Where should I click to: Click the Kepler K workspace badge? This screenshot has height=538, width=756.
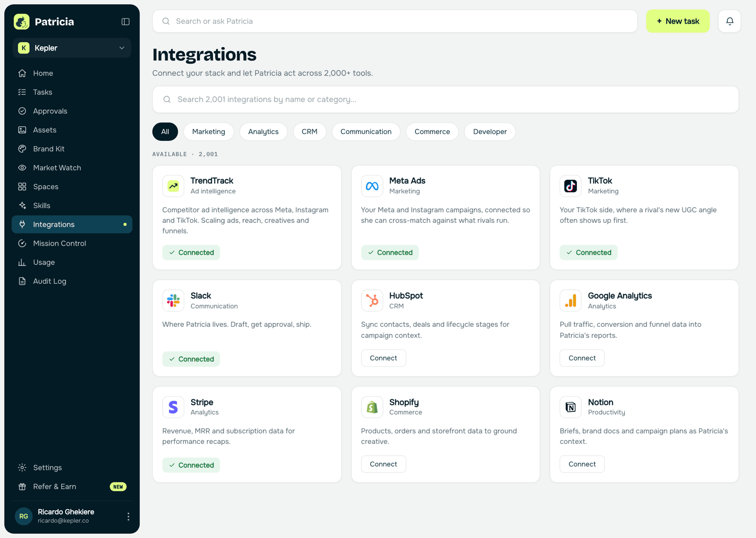(x=24, y=48)
